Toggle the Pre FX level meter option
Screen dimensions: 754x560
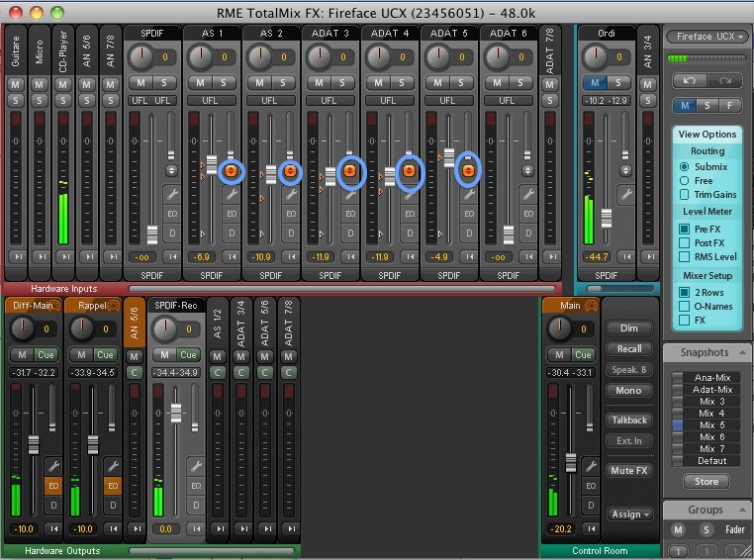[684, 229]
